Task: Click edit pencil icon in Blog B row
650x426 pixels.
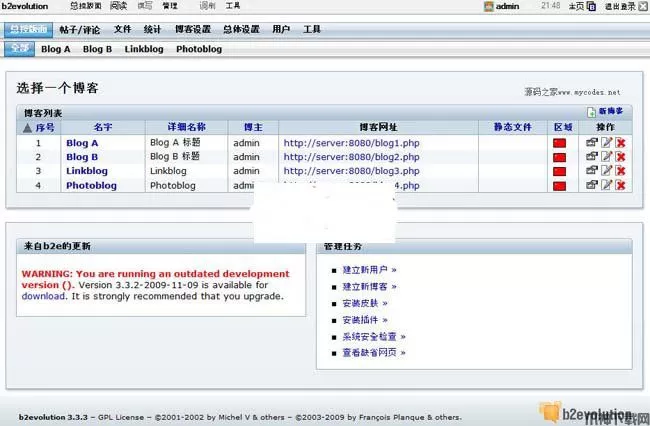Action: click(606, 156)
